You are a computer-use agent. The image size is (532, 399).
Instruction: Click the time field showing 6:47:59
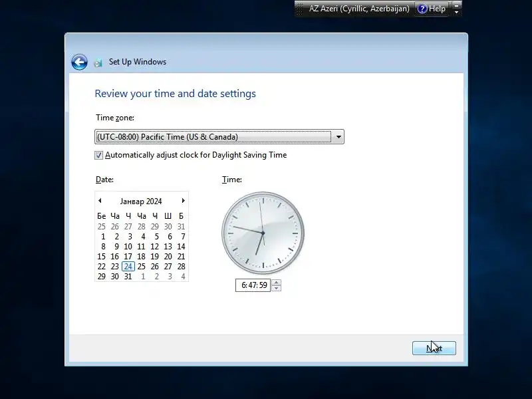coord(253,285)
